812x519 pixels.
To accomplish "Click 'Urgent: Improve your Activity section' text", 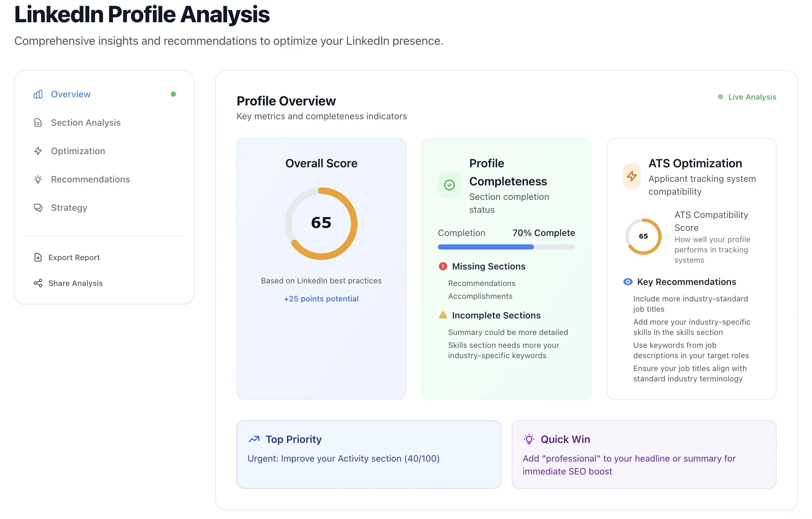I will pos(343,458).
